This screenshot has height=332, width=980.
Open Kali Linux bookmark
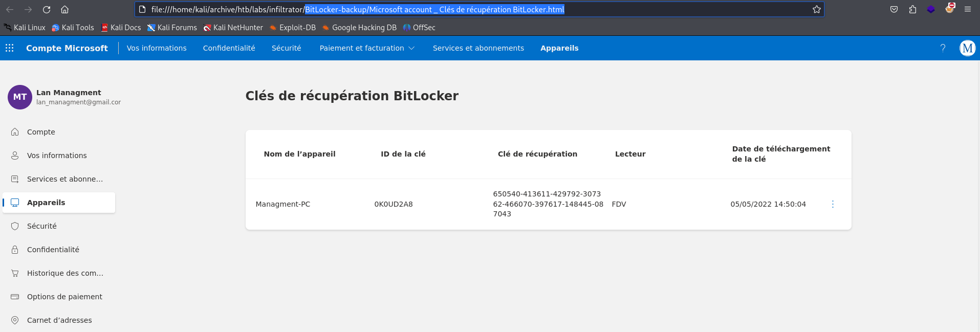[25, 28]
